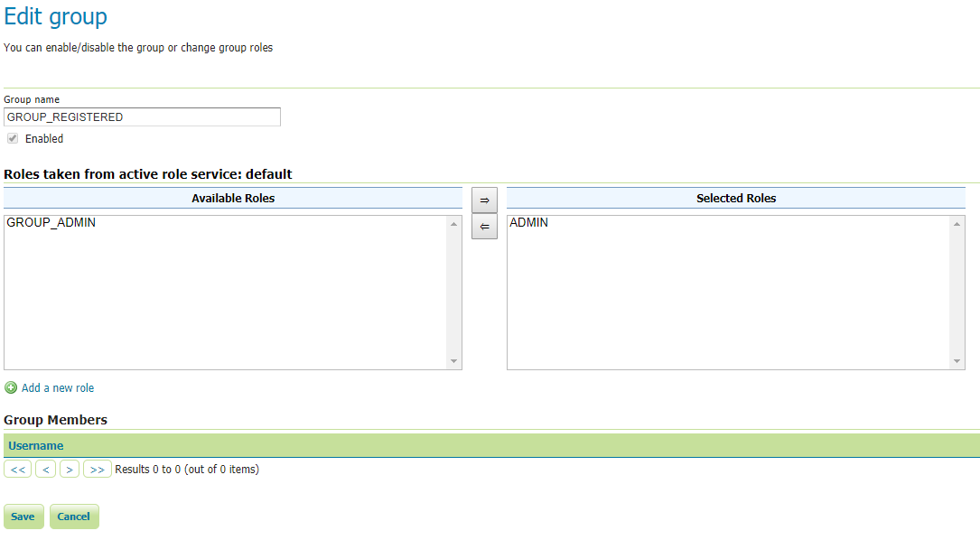
Task: Move role back using left arrow button
Action: click(x=484, y=227)
